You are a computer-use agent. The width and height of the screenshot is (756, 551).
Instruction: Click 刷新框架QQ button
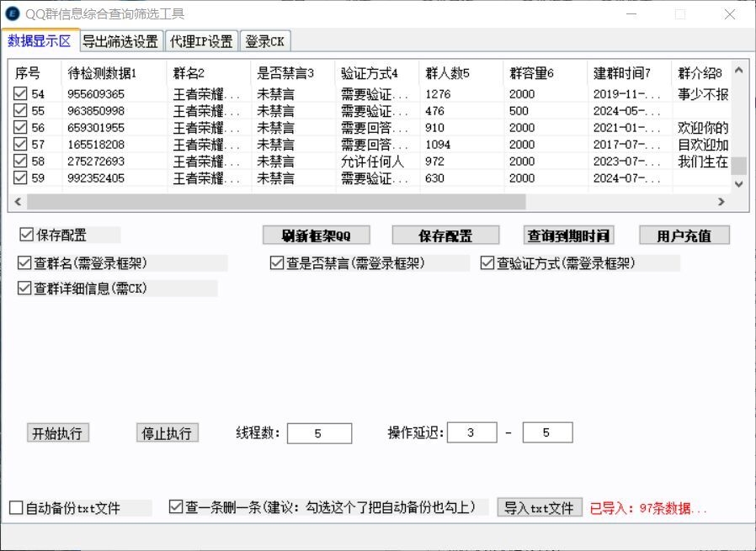(317, 236)
